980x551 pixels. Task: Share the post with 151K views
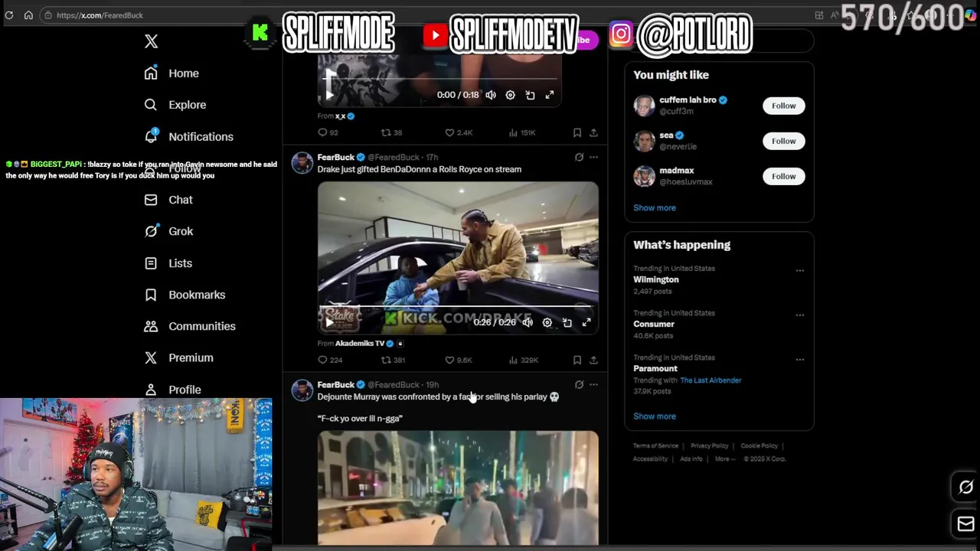(x=593, y=132)
